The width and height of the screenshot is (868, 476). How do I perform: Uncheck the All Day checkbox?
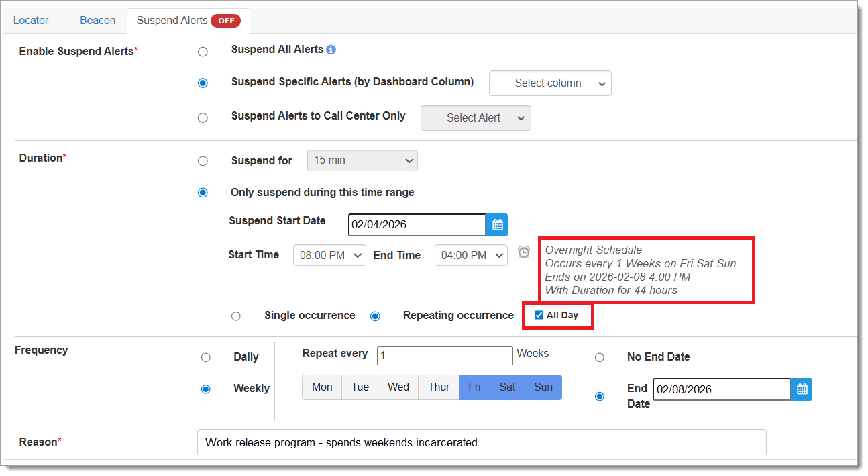[539, 316]
